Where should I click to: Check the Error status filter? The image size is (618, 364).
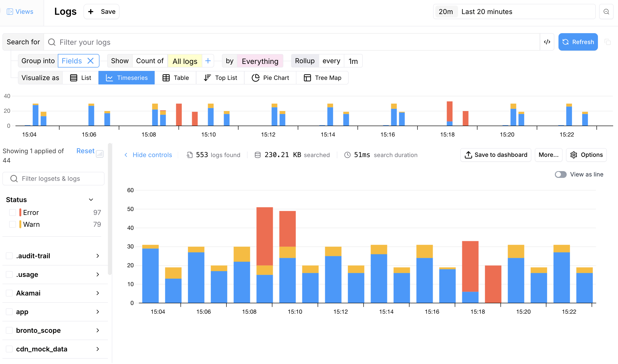12,212
